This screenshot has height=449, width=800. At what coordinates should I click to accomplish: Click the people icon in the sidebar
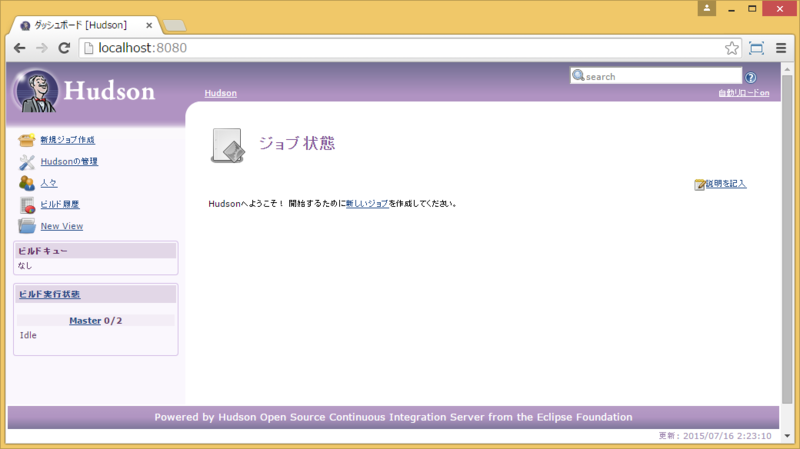tap(27, 183)
